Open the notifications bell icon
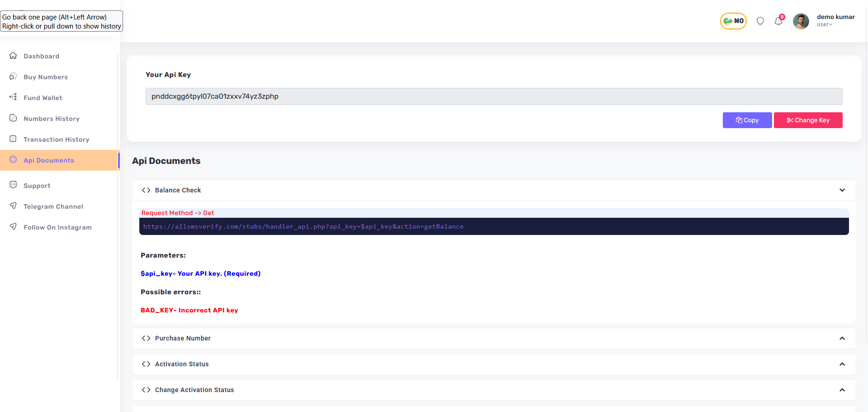 coord(778,21)
